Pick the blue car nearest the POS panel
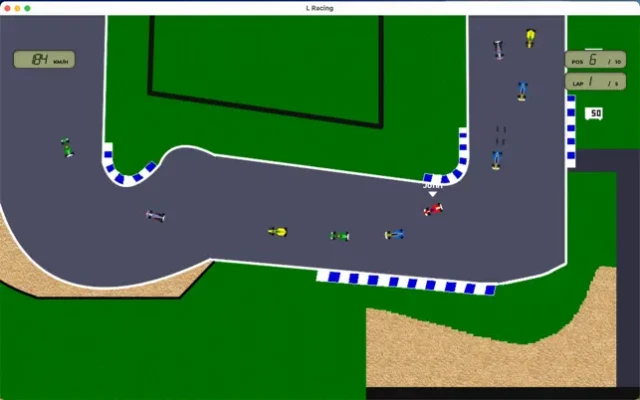Screen dimensions: 640x400 point(522,91)
